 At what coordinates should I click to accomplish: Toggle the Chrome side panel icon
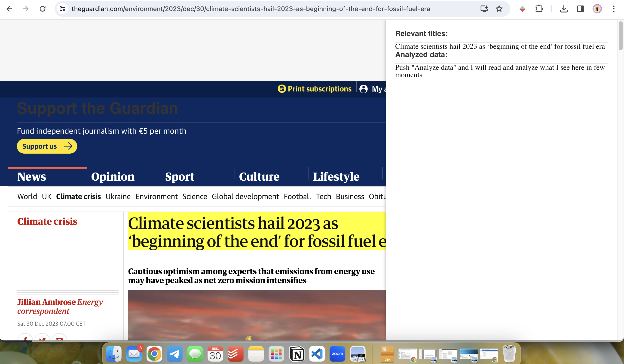click(580, 9)
